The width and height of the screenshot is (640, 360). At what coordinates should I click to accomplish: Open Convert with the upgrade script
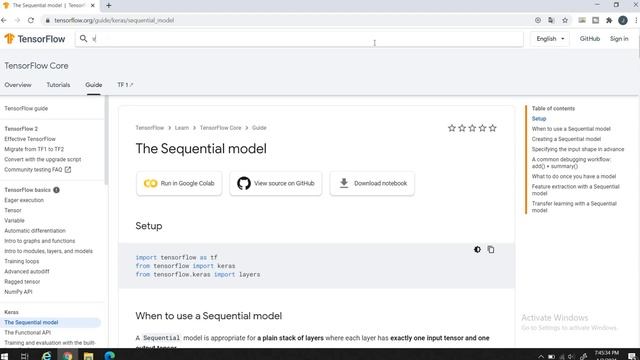click(42, 160)
